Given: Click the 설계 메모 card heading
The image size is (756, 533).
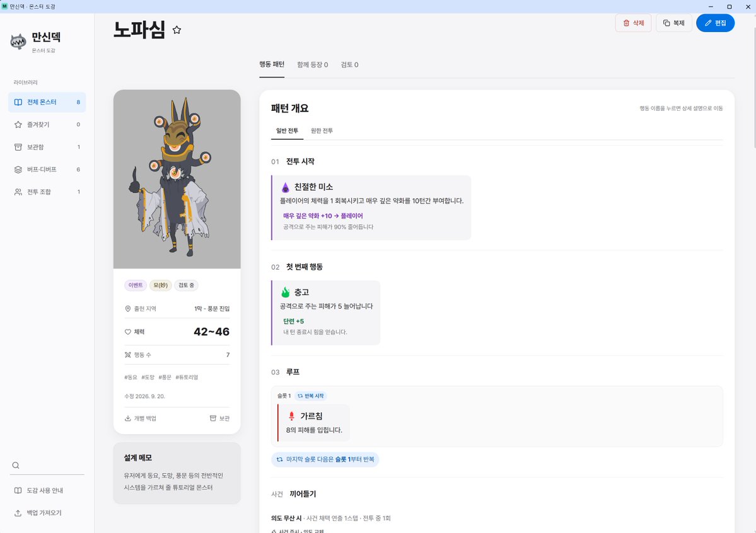Looking at the screenshot, I should (x=138, y=457).
